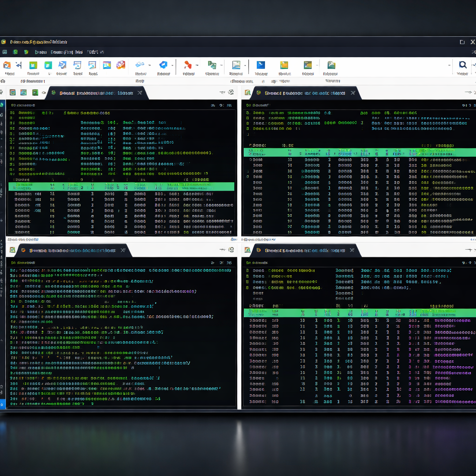Close the top-right terminal pane tab
The height and width of the screenshot is (476, 476).
353,93
